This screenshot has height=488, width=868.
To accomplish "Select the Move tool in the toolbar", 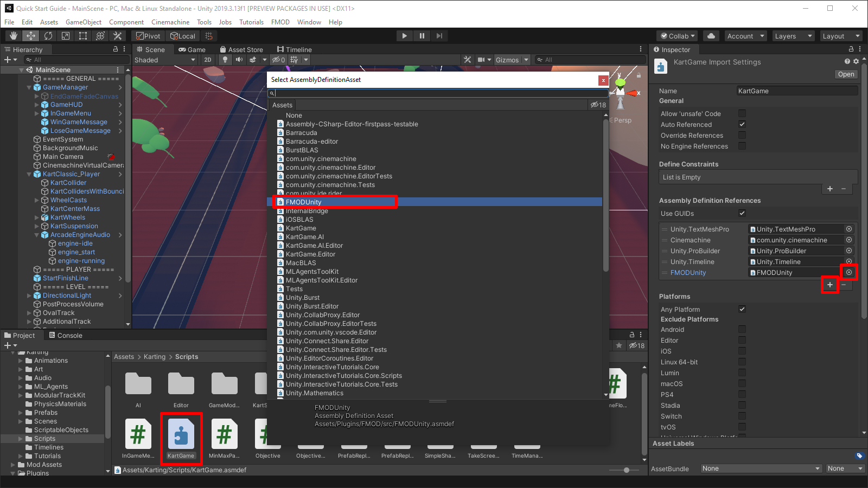I will click(x=30, y=36).
